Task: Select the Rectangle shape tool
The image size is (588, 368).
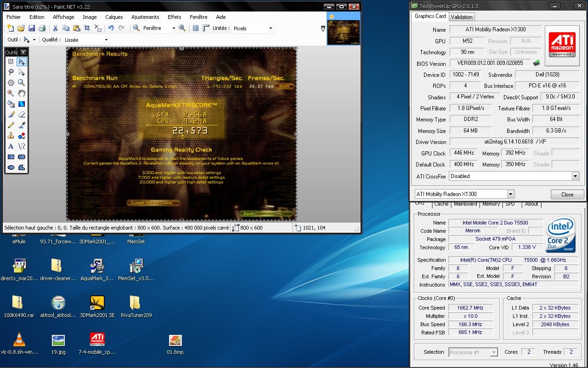Action: [11, 157]
